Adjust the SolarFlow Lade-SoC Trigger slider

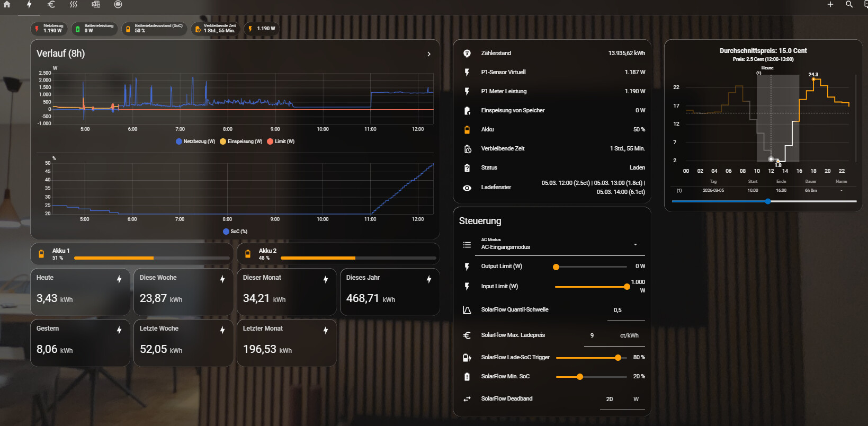click(618, 358)
